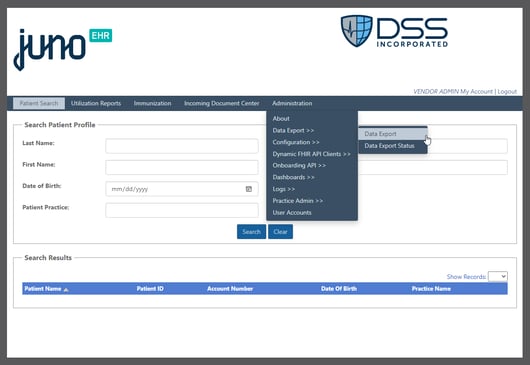The width and height of the screenshot is (530, 365).
Task: Open the Administration menu
Action: 292,103
